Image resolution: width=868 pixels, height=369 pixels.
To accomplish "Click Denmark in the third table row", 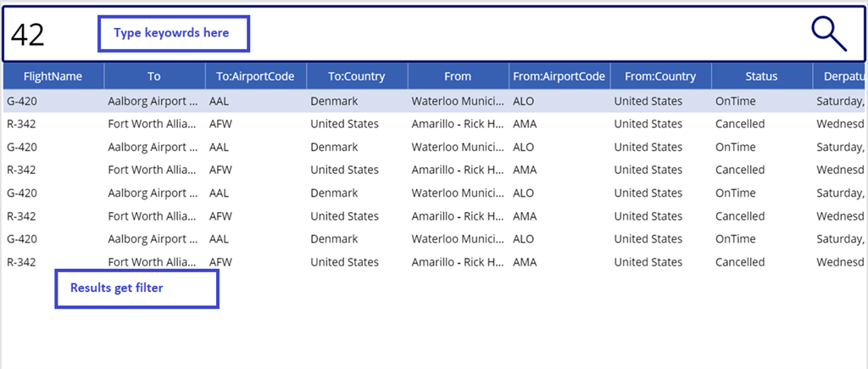I will [334, 147].
